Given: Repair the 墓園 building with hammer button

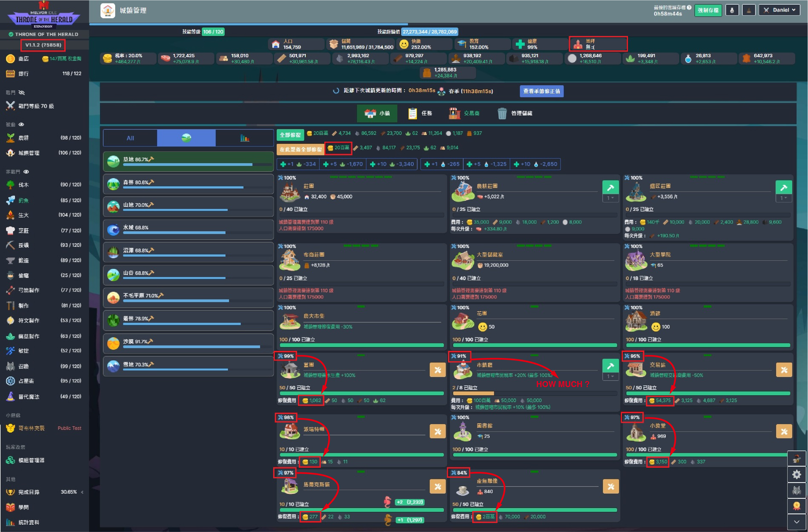Looking at the screenshot, I should click(437, 370).
